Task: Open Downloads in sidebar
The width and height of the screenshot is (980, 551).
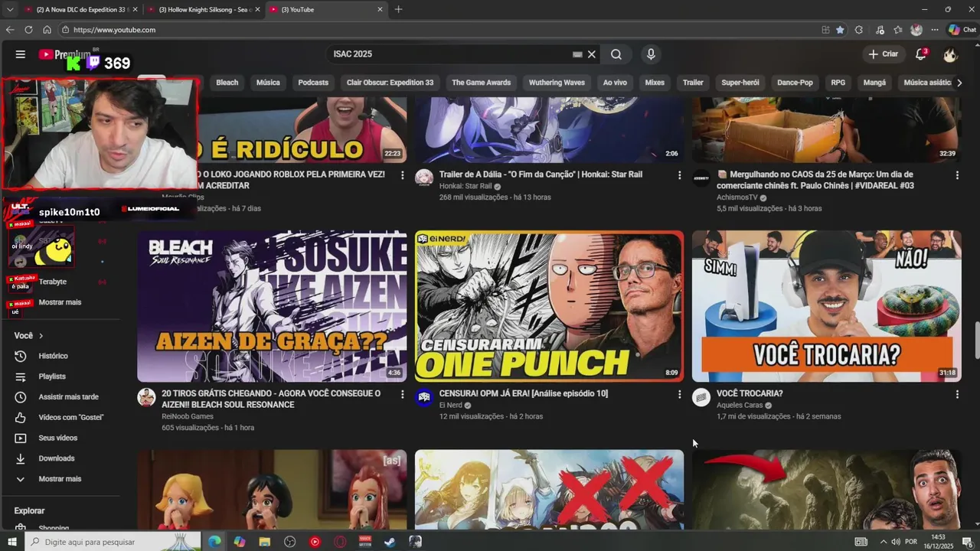Action: (x=56, y=458)
